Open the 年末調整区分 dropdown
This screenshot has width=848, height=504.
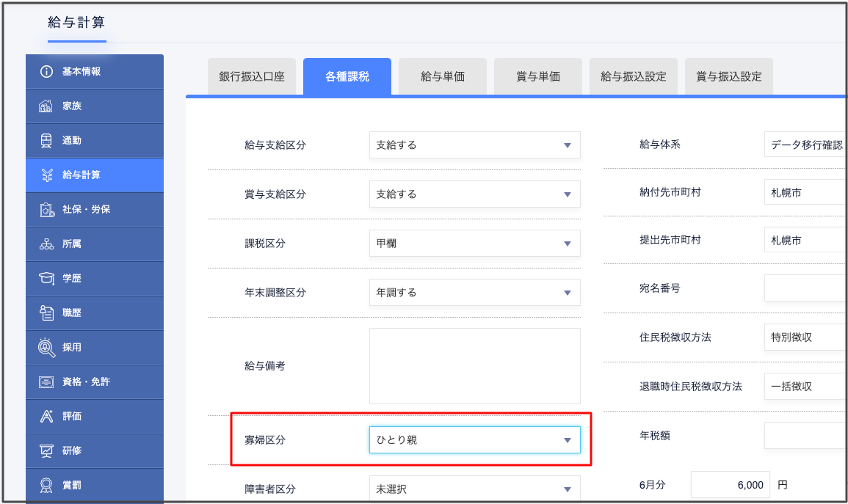474,293
